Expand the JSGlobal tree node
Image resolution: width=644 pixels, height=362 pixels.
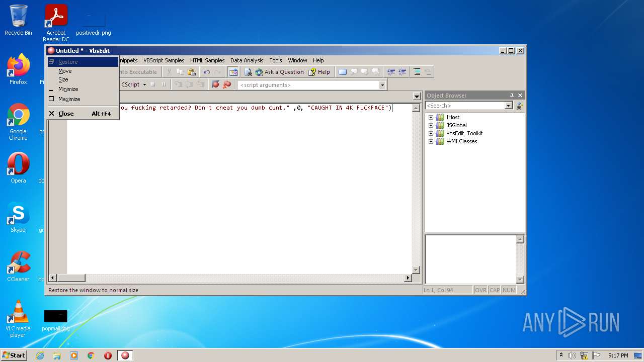[431, 125]
